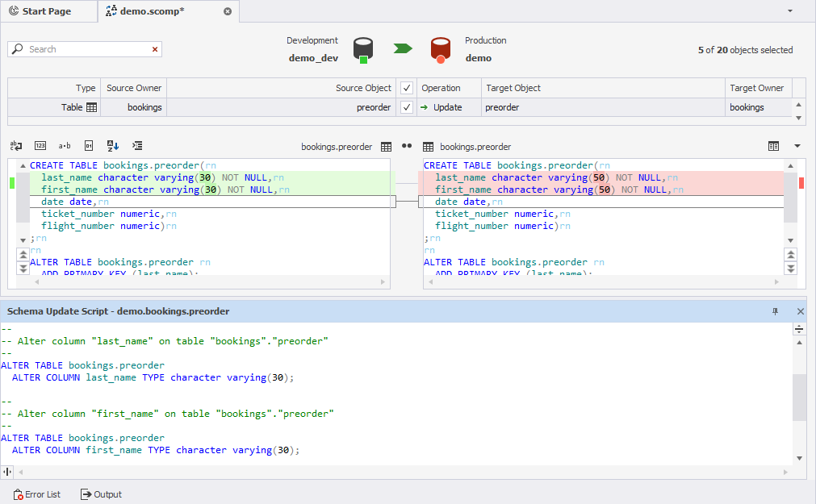This screenshot has height=504, width=816.
Task: Click the green difference marker in left pane
Action: [x=12, y=182]
